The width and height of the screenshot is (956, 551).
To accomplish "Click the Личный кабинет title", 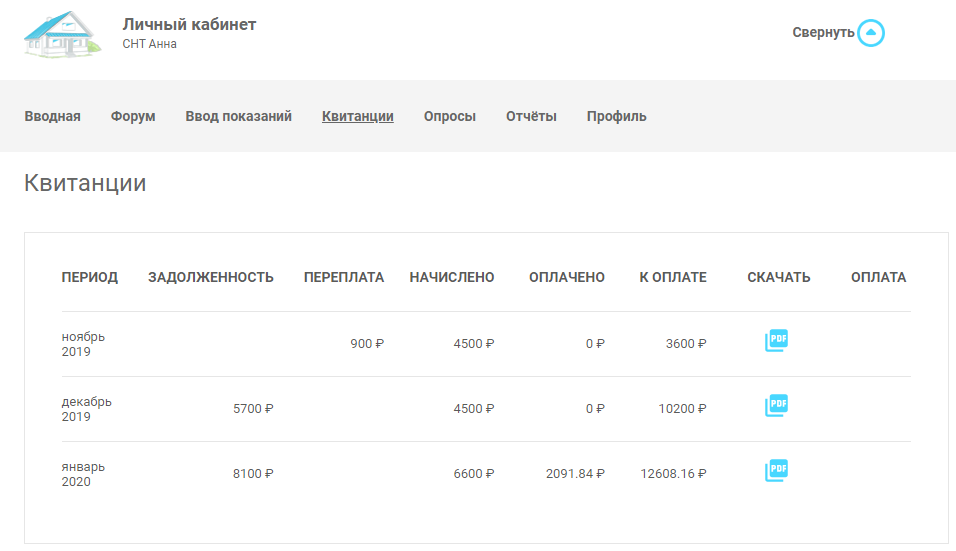I will pos(189,24).
